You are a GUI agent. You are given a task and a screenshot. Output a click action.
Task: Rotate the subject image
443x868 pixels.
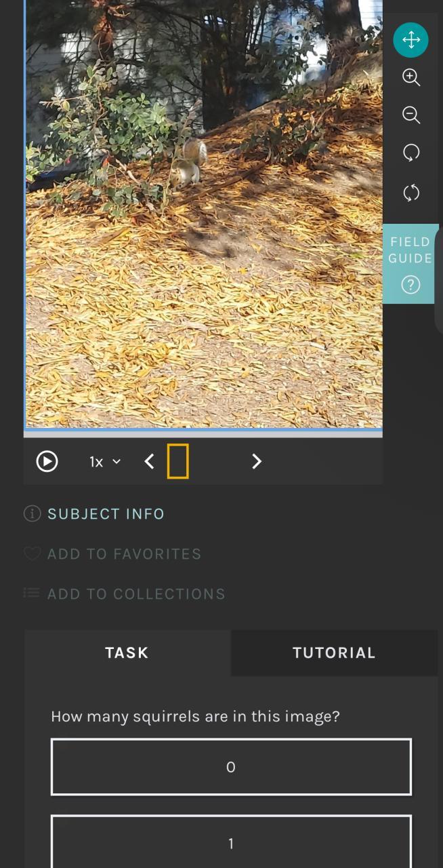tap(411, 153)
